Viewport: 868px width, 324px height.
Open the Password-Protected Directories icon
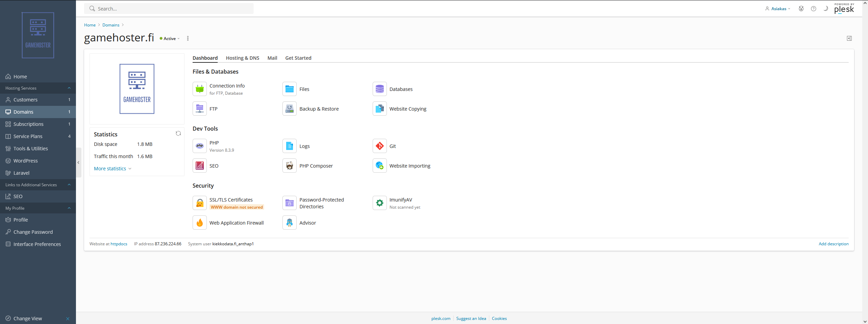point(290,203)
